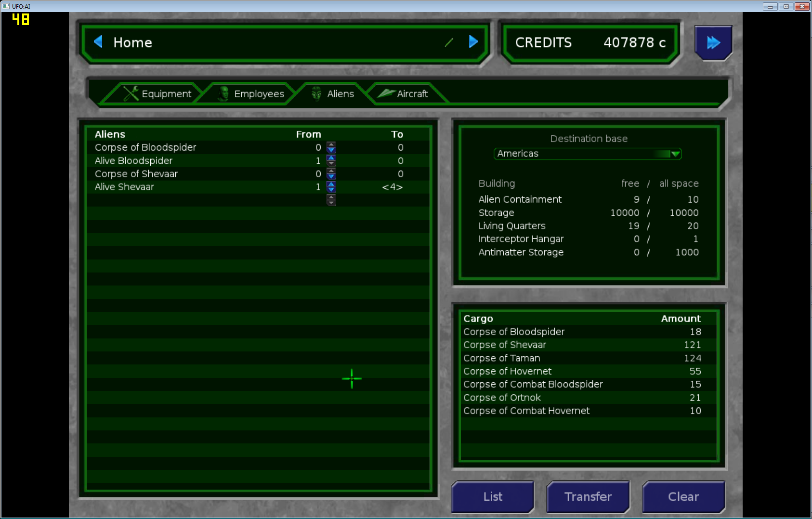Click down arrow for Alive Bloodspider
812x519 pixels.
(331, 163)
